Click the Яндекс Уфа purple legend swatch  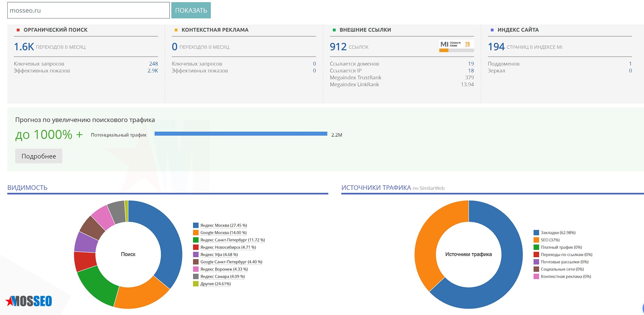(196, 255)
